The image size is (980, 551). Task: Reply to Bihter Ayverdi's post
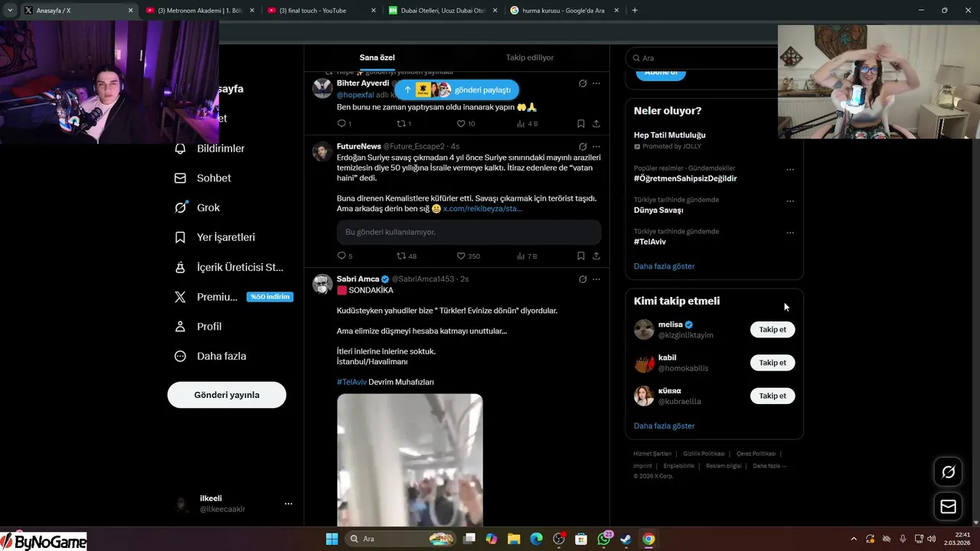click(341, 123)
